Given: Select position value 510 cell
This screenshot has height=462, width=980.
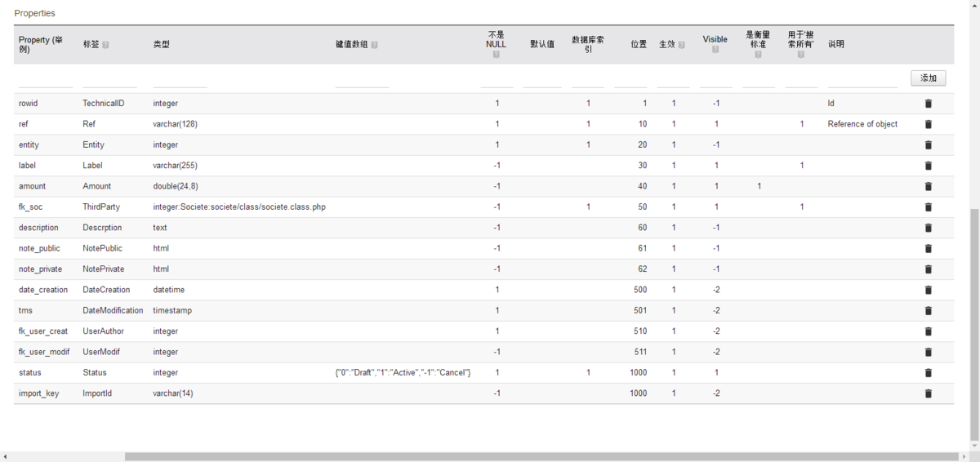Looking at the screenshot, I should 639,331.
